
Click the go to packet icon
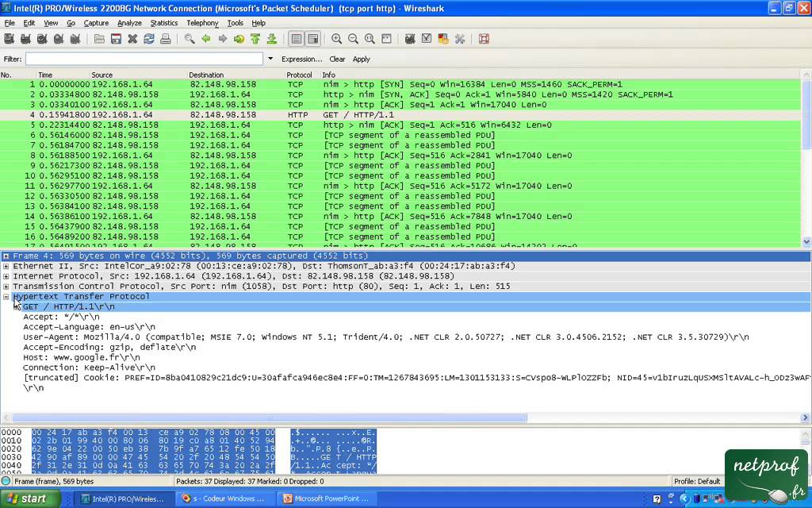click(x=239, y=39)
